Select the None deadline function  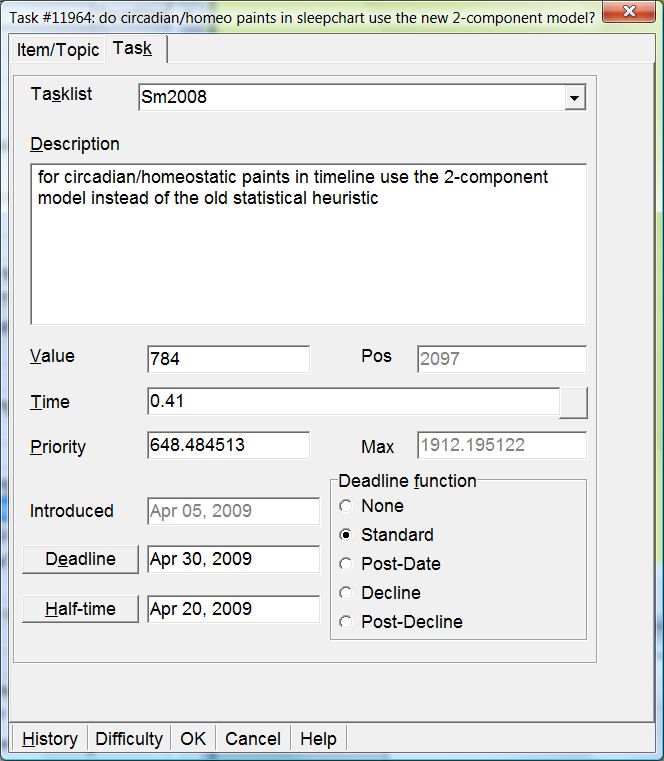(346, 506)
